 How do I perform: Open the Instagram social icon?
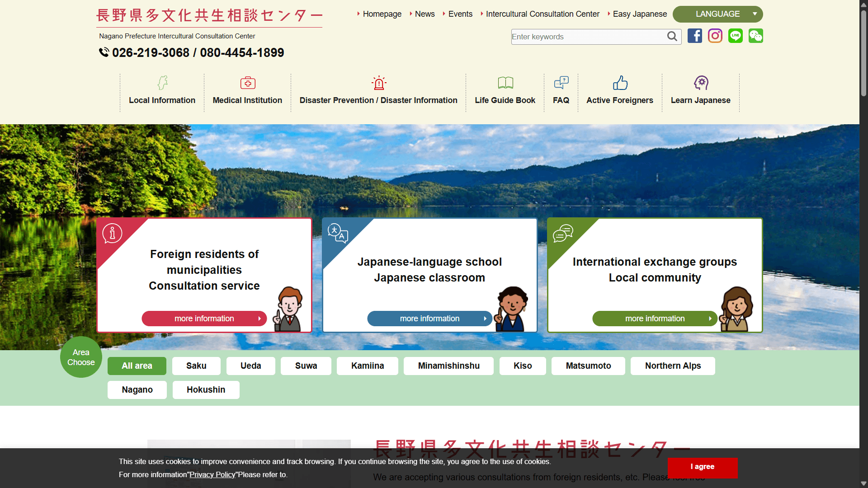[x=715, y=36]
